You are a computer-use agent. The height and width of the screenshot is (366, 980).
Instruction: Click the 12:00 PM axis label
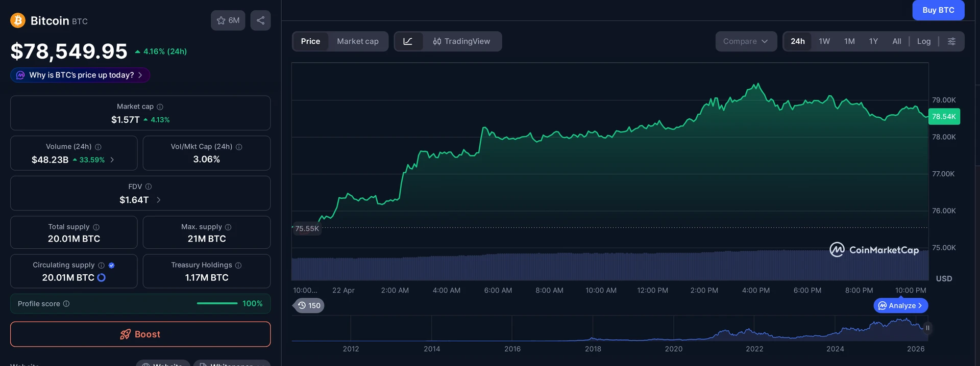(652, 291)
